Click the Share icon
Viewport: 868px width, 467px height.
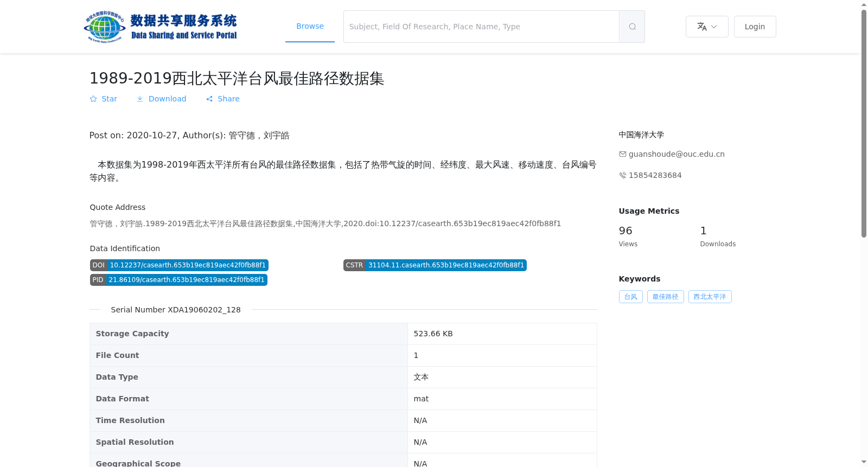(x=209, y=99)
